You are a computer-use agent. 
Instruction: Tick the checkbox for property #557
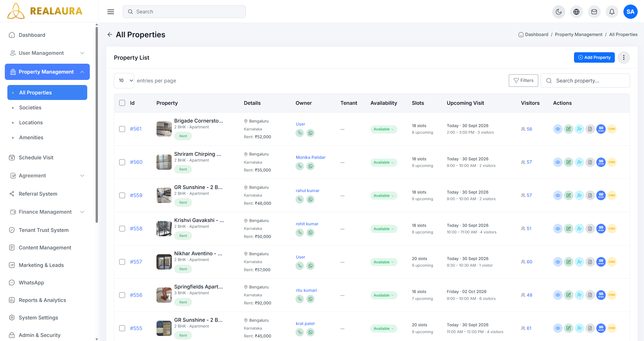pos(122,262)
